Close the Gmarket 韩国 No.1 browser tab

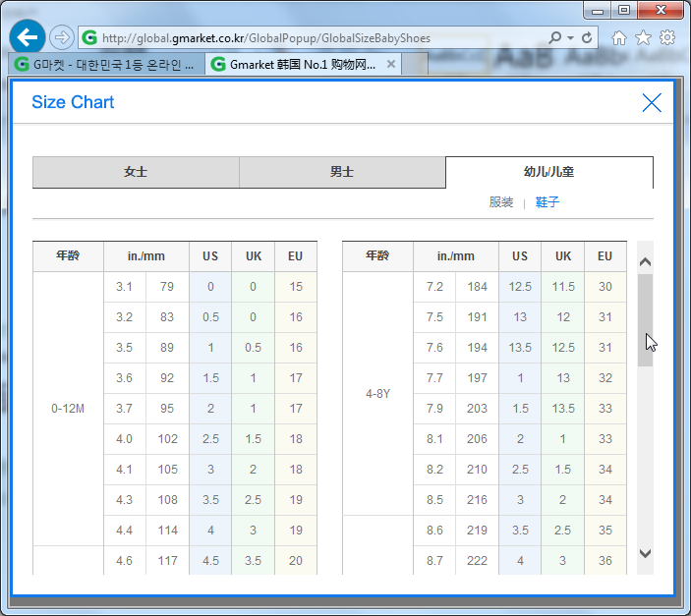click(391, 64)
